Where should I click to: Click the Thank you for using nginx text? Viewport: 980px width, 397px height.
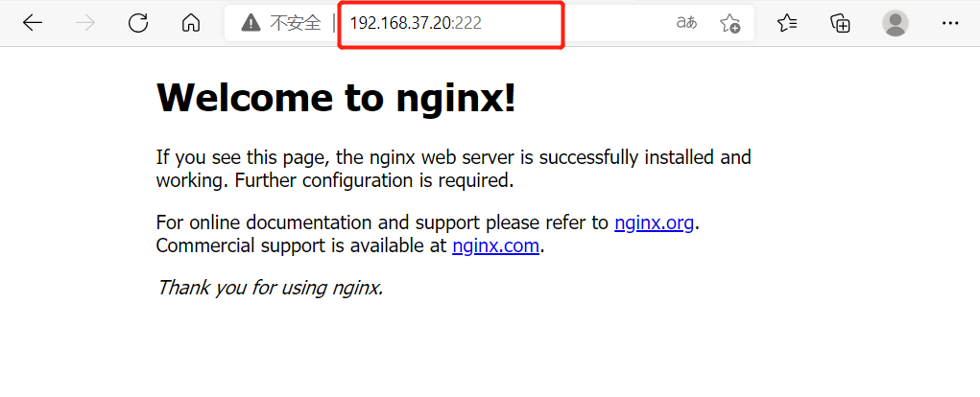(270, 288)
